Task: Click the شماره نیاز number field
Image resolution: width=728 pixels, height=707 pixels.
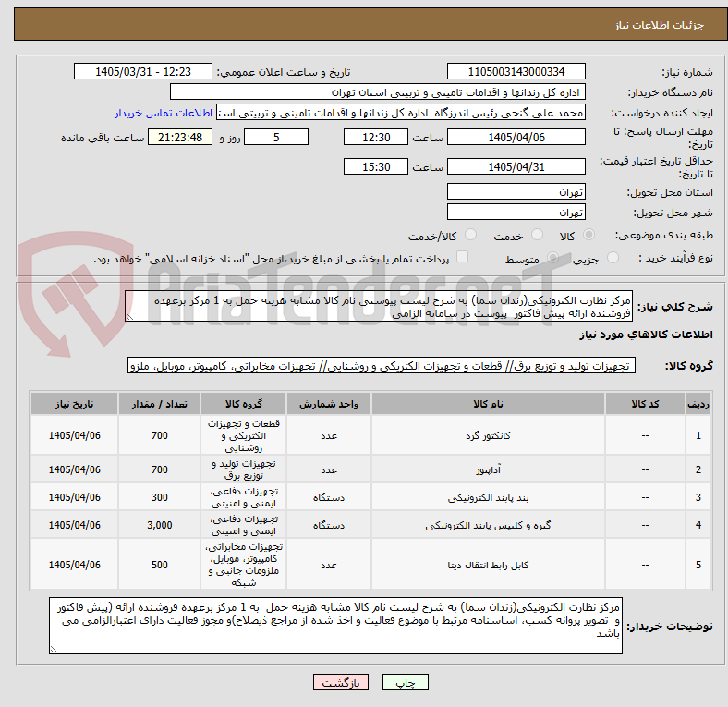Action: pyautogui.click(x=516, y=71)
